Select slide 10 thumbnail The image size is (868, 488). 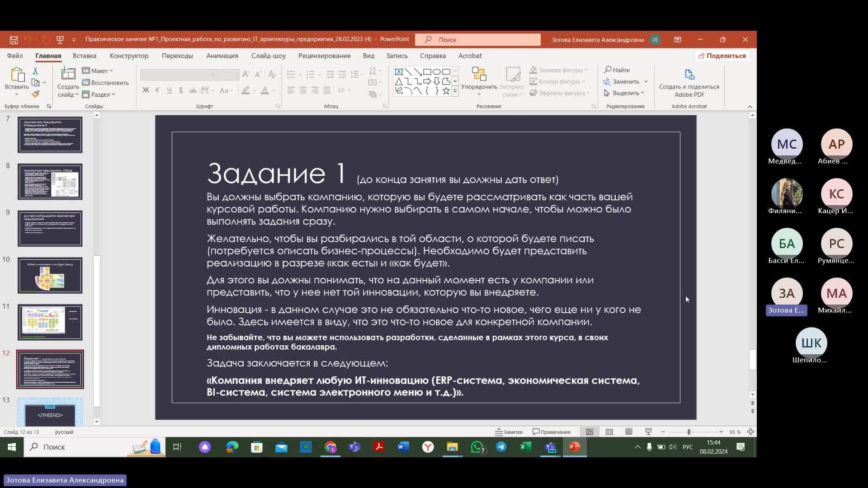[50, 275]
